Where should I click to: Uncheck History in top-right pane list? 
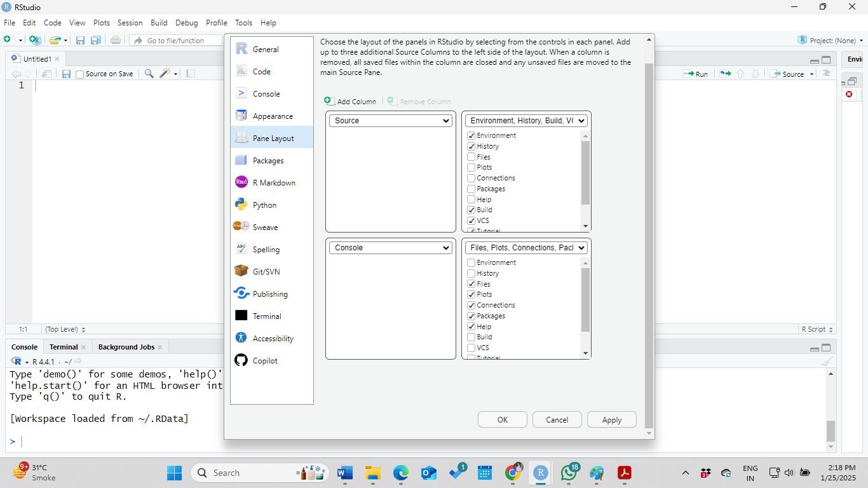(x=471, y=146)
